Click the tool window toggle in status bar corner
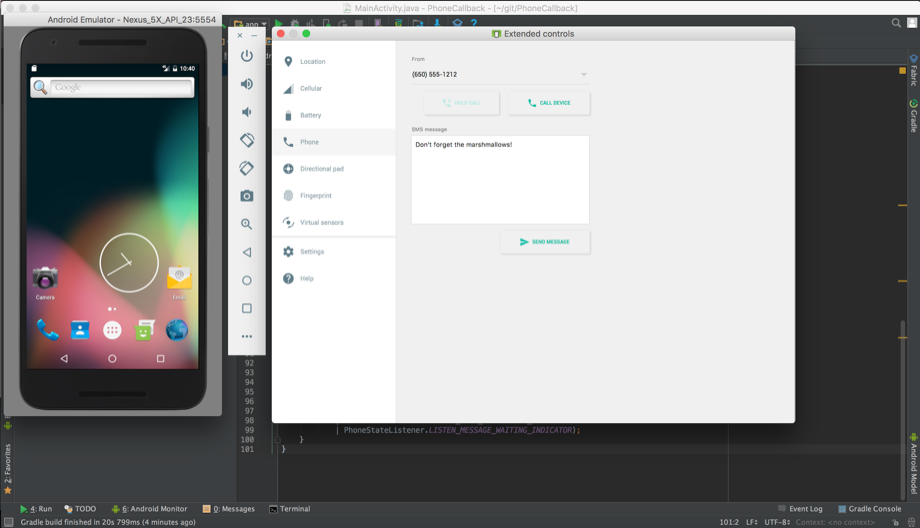Image resolution: width=920 pixels, height=528 pixels. (8, 522)
